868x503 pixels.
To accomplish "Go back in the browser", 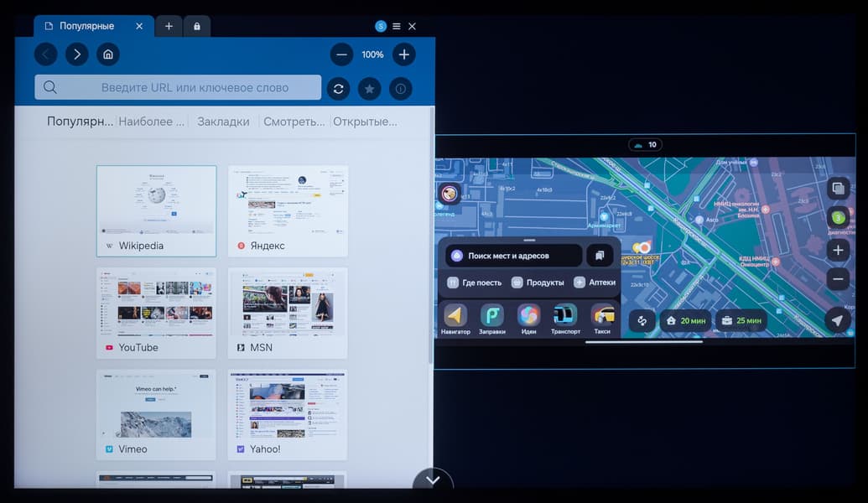I will click(46, 54).
